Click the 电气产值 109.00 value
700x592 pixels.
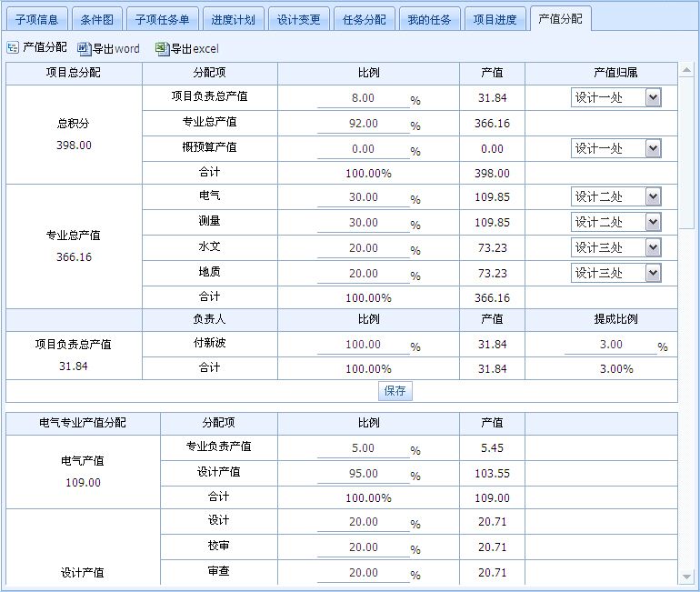(x=83, y=483)
